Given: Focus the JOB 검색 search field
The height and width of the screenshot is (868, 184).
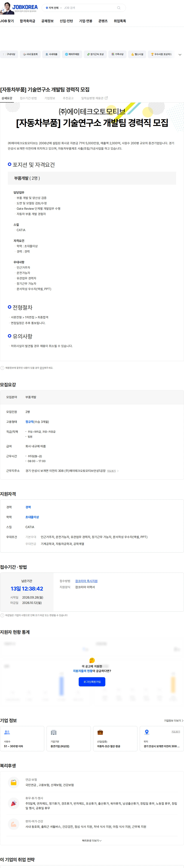Looking at the screenshot, I should 90,8.
